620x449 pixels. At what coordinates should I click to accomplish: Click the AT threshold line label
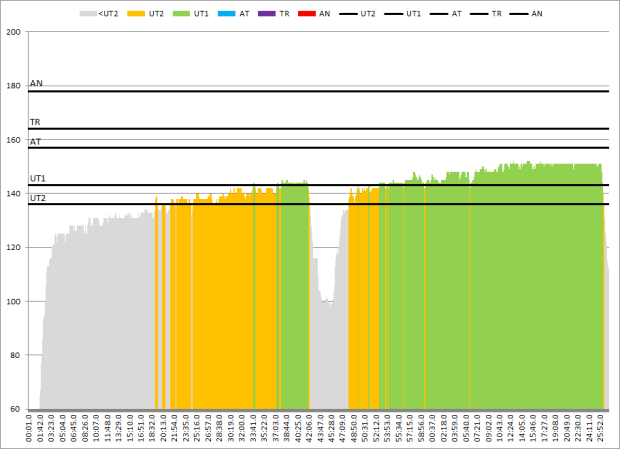[x=35, y=142]
